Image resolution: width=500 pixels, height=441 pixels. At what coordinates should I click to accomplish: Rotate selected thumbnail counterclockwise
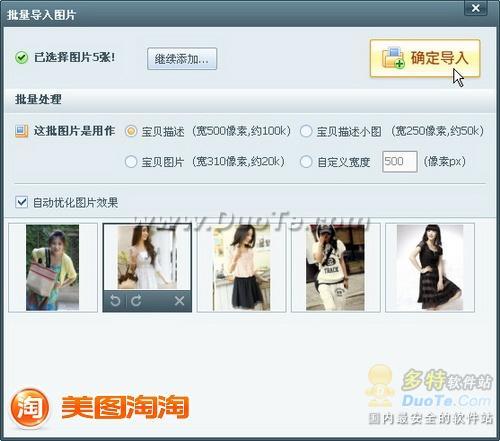(x=115, y=301)
